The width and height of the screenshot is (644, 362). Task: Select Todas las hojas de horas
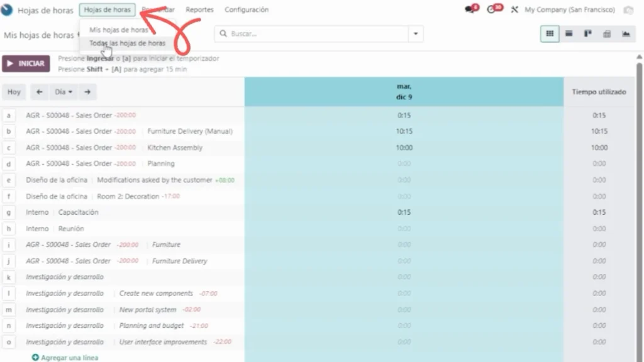pyautogui.click(x=128, y=43)
